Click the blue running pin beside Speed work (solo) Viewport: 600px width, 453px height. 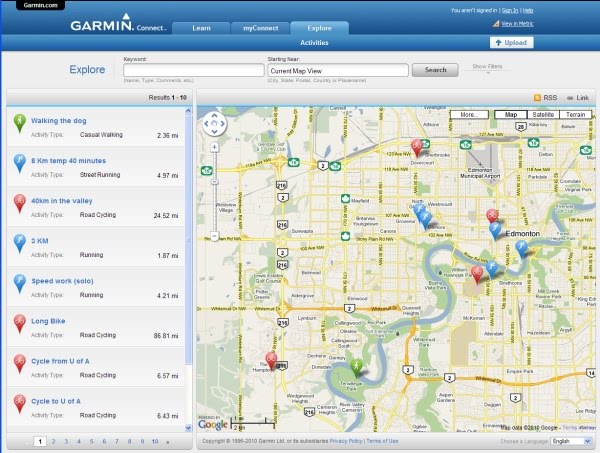[20, 284]
